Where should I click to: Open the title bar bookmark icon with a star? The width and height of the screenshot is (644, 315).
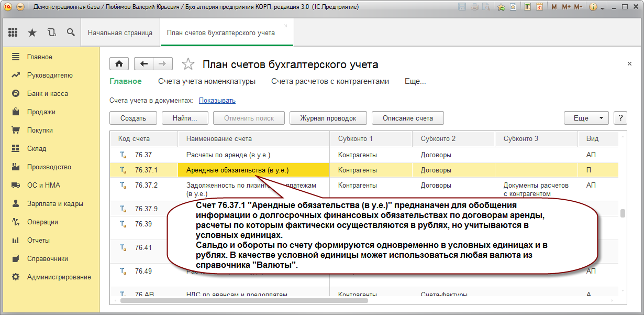click(513, 7)
